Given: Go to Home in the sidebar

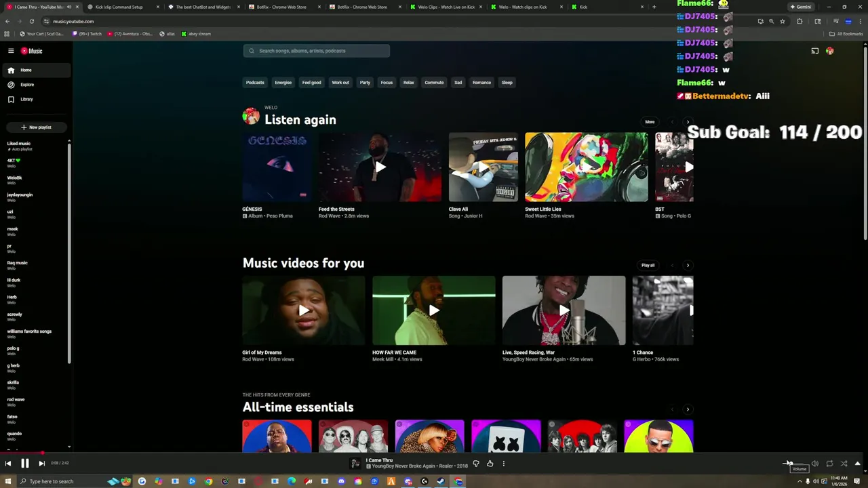Looking at the screenshot, I should [35, 70].
